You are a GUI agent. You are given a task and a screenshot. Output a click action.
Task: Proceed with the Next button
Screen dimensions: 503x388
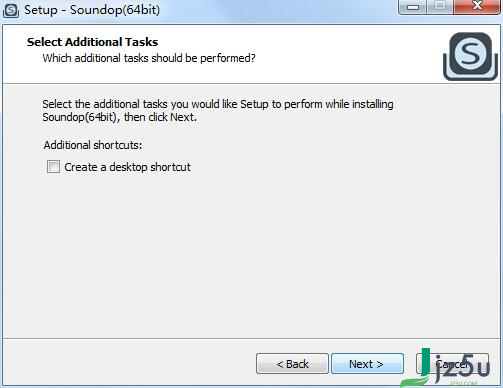click(x=367, y=364)
